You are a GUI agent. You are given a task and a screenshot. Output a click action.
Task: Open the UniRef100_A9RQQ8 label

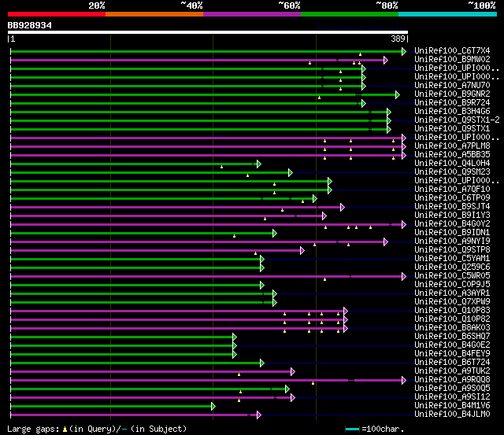(x=452, y=380)
